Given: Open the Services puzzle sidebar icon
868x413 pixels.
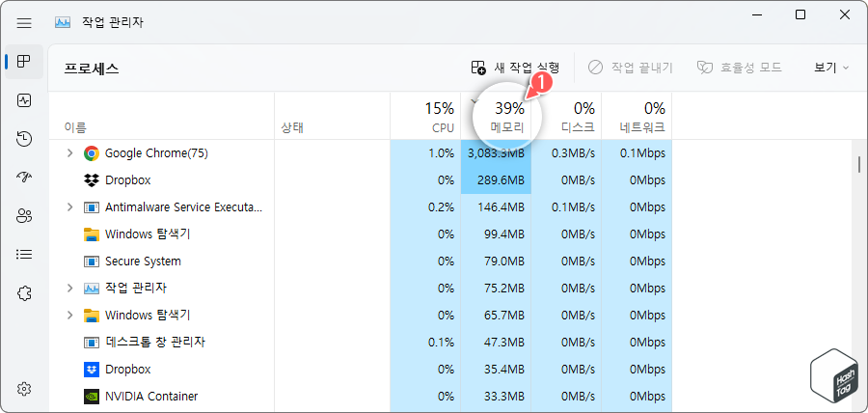Looking at the screenshot, I should [24, 293].
